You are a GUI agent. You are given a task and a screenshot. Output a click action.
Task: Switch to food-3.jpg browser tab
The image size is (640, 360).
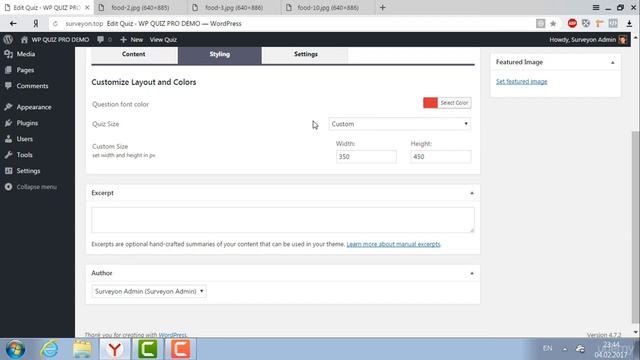(234, 8)
